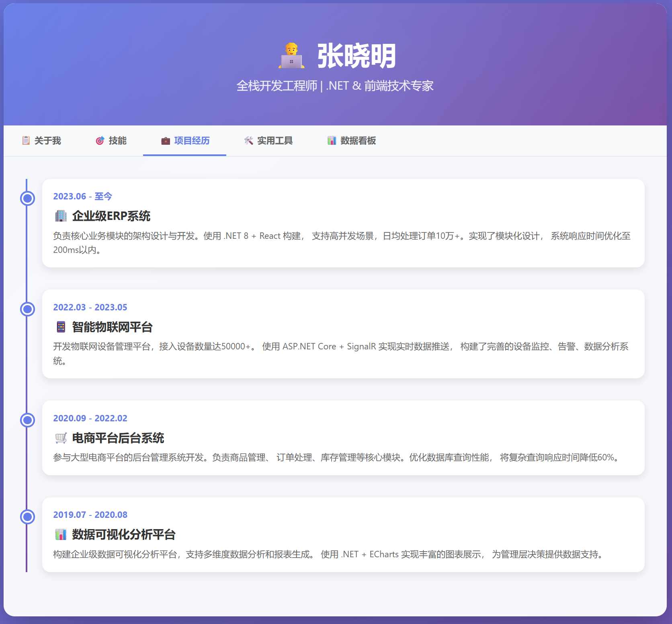Click the project title 电商平台后台系统

[118, 438]
